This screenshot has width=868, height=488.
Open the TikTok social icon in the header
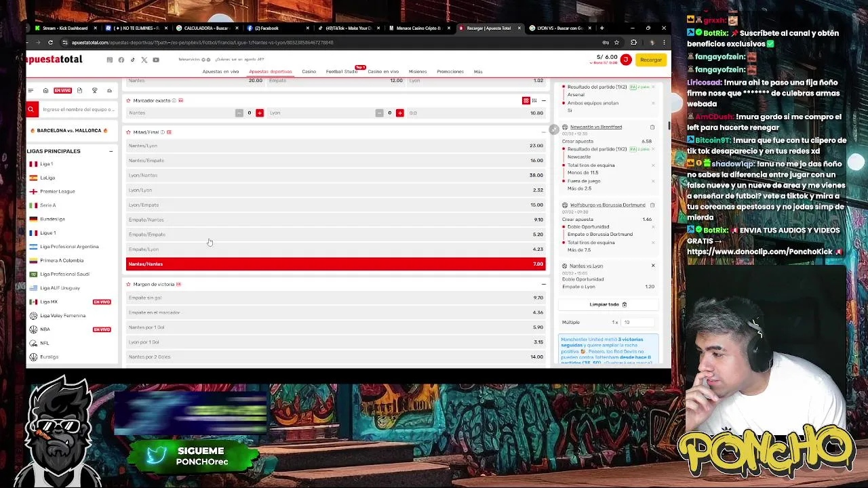pos(132,60)
